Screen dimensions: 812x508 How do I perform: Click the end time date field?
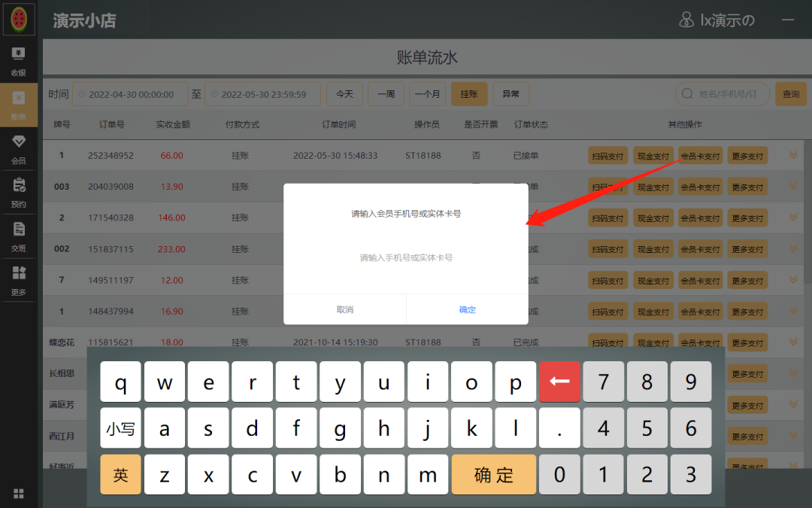262,94
